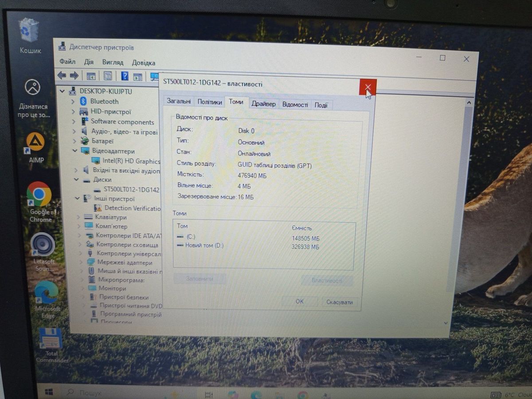
Task: Click the help question mark toolbar icon
Action: point(125,76)
